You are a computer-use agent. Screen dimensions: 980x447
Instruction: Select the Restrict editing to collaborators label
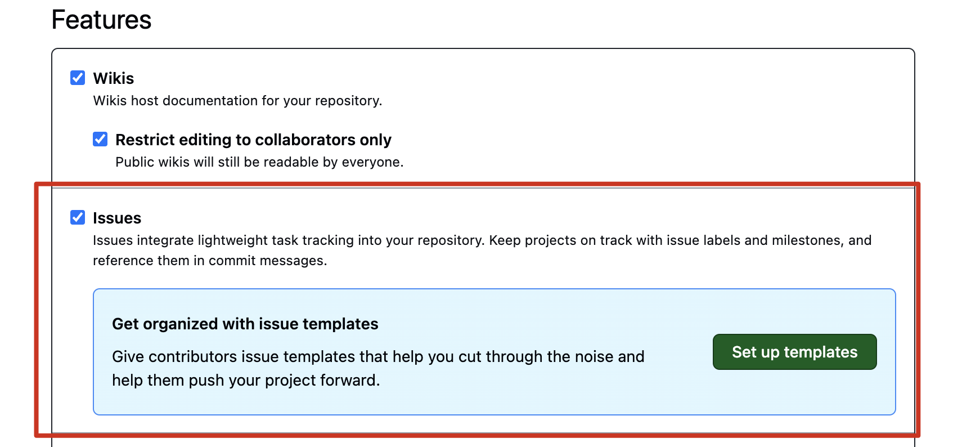253,140
